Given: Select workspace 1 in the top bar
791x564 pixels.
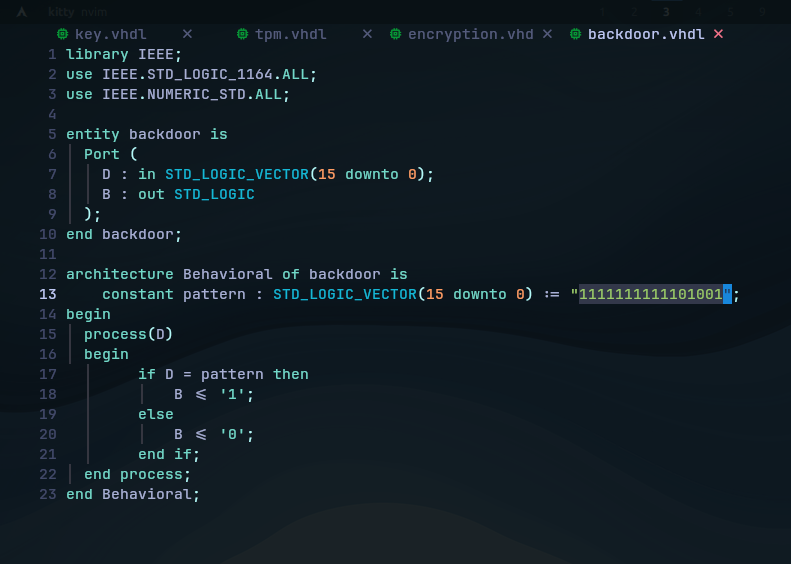Looking at the screenshot, I should click(603, 12).
